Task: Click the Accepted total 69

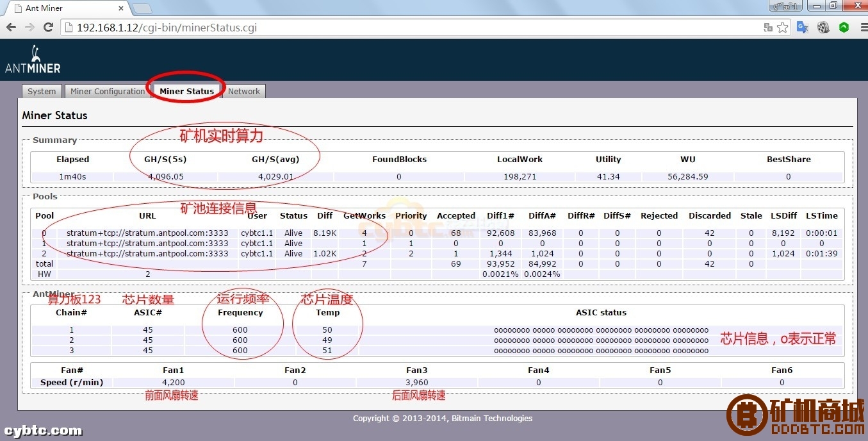Action: click(456, 264)
